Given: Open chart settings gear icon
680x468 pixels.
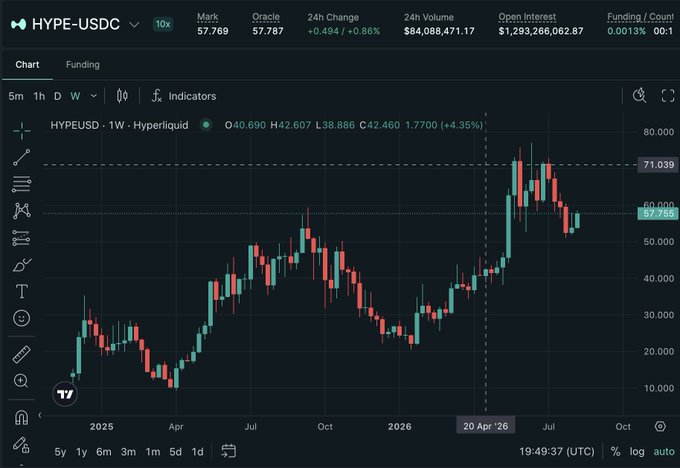Looking at the screenshot, I should (x=660, y=426).
